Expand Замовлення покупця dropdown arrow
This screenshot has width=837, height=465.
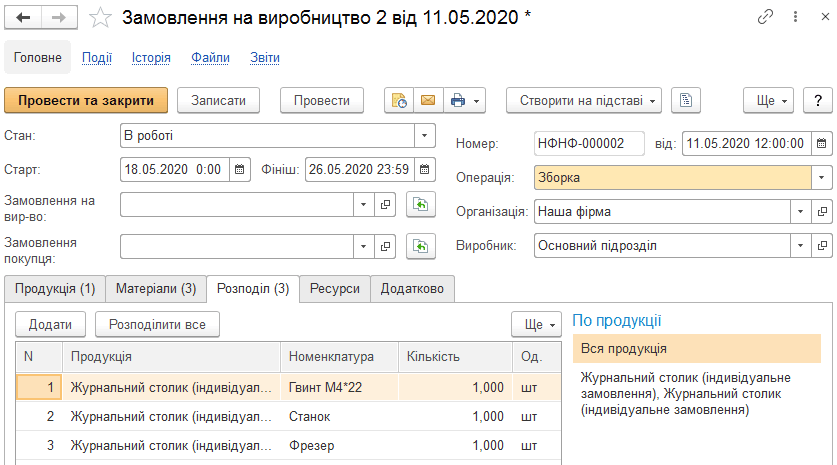point(364,247)
